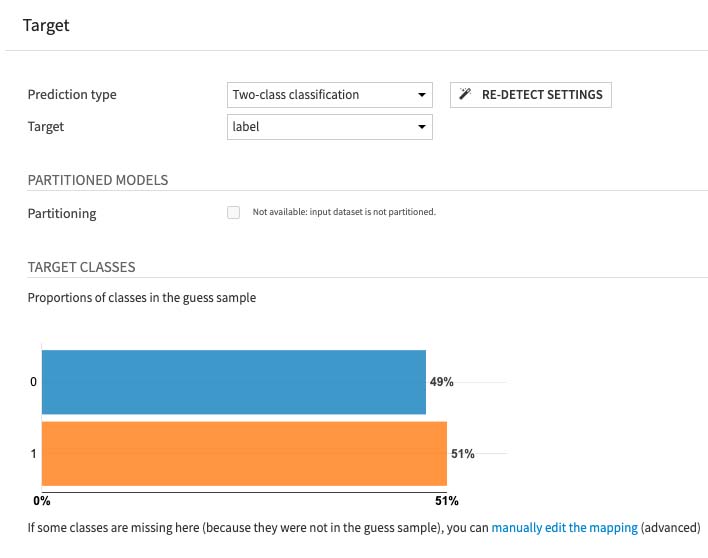Image resolution: width=708 pixels, height=558 pixels.
Task: Click the magic wand icon in Re-detect Settings
Action: (x=466, y=95)
